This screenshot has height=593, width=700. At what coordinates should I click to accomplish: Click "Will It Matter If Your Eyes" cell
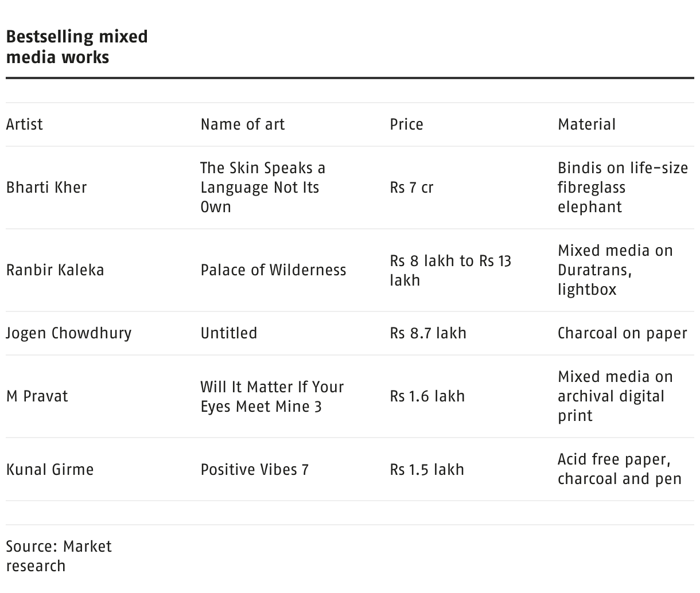(272, 396)
